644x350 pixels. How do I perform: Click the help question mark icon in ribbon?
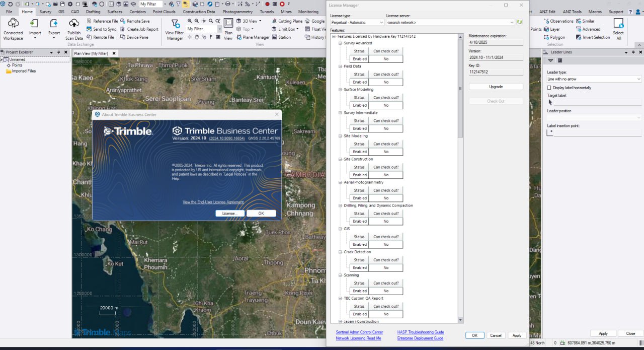[630, 12]
